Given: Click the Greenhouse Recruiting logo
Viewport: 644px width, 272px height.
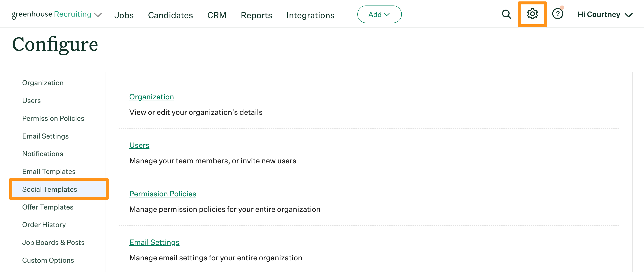Looking at the screenshot, I should (51, 14).
